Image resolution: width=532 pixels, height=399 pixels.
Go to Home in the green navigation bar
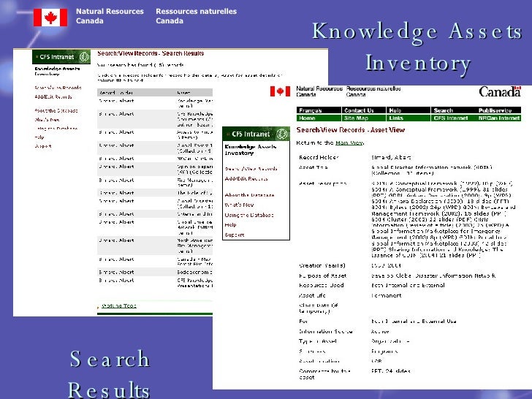pos(319,118)
